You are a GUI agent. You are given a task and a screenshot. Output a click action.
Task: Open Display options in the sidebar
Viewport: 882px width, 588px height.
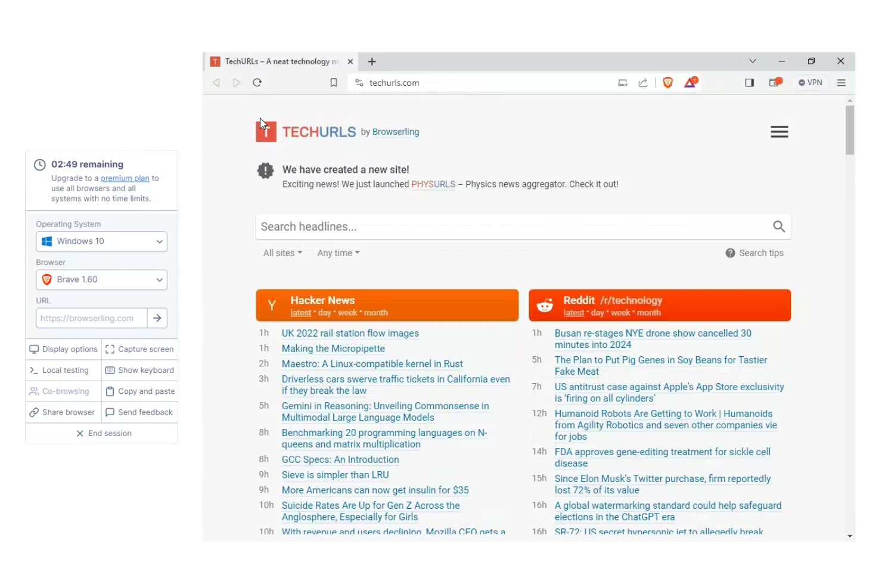[63, 349]
